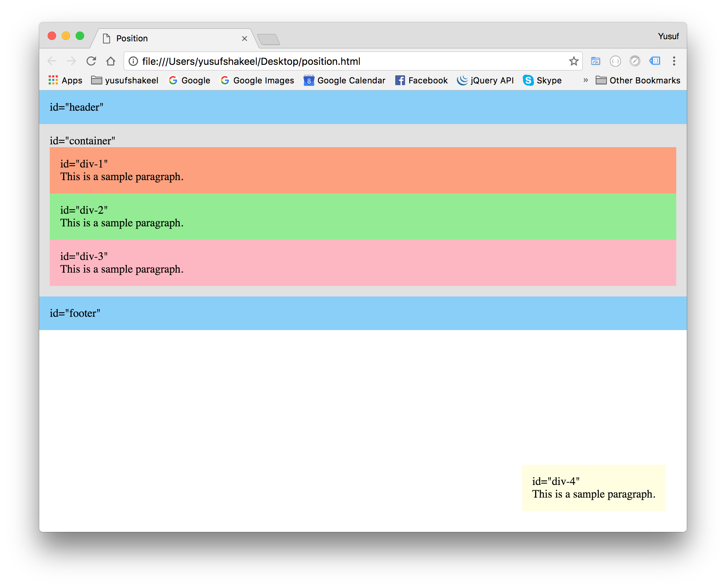Open the blue panel extension icon

[655, 61]
